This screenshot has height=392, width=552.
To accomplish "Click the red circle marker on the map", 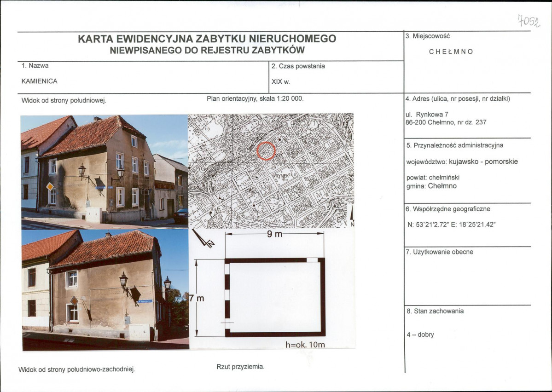I will point(266,151).
